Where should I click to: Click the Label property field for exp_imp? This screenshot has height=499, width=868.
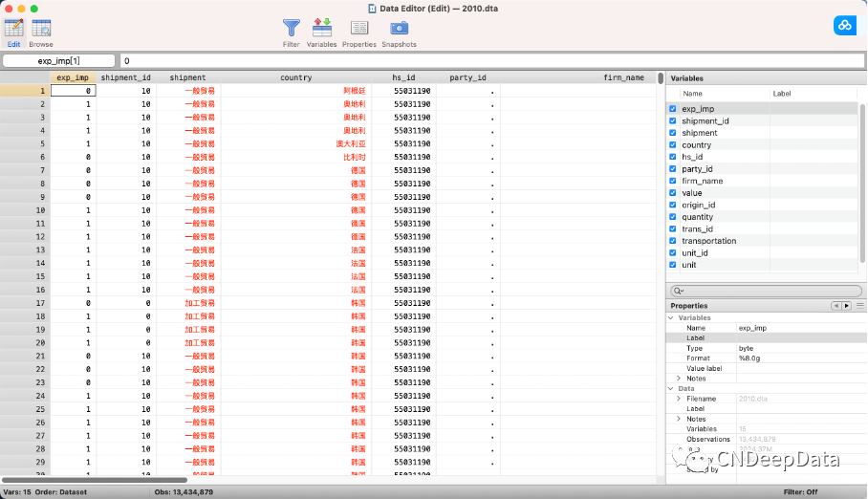click(x=801, y=337)
